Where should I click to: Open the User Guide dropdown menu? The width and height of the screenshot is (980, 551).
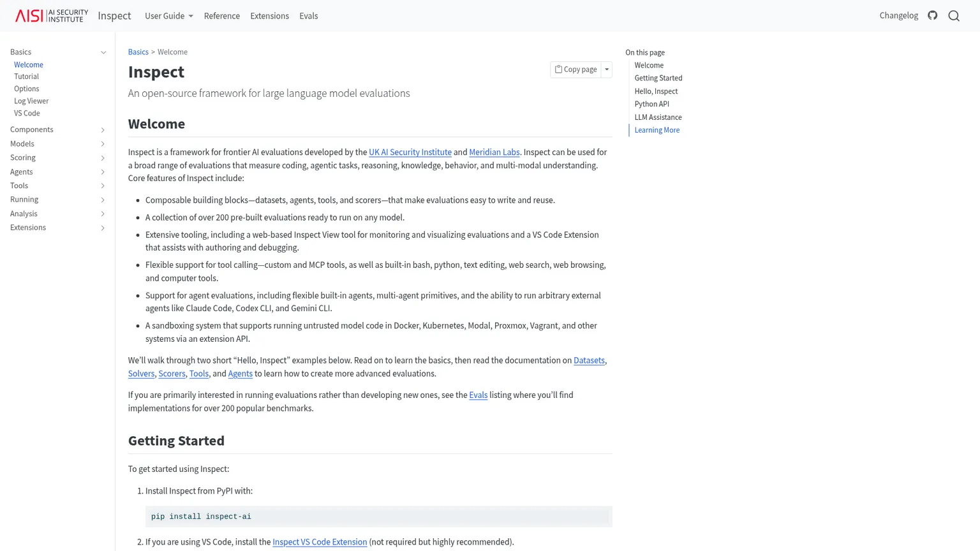tap(169, 16)
